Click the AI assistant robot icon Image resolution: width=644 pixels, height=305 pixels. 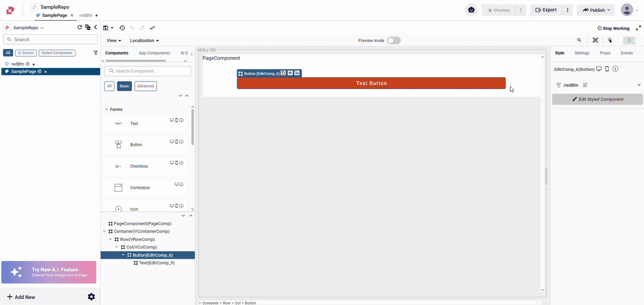pyautogui.click(x=471, y=10)
